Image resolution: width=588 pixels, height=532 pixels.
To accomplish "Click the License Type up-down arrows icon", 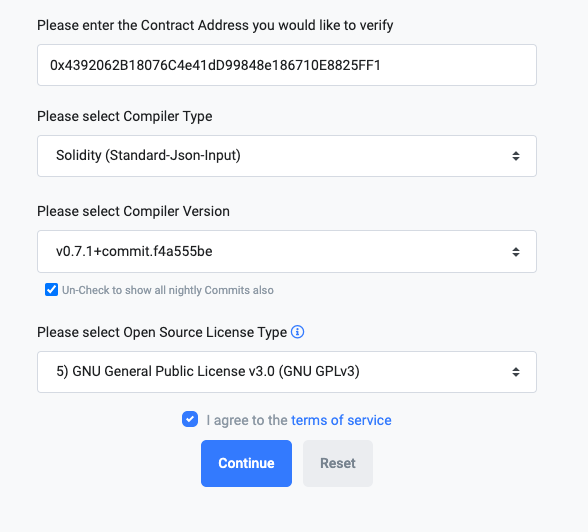I will coord(516,372).
